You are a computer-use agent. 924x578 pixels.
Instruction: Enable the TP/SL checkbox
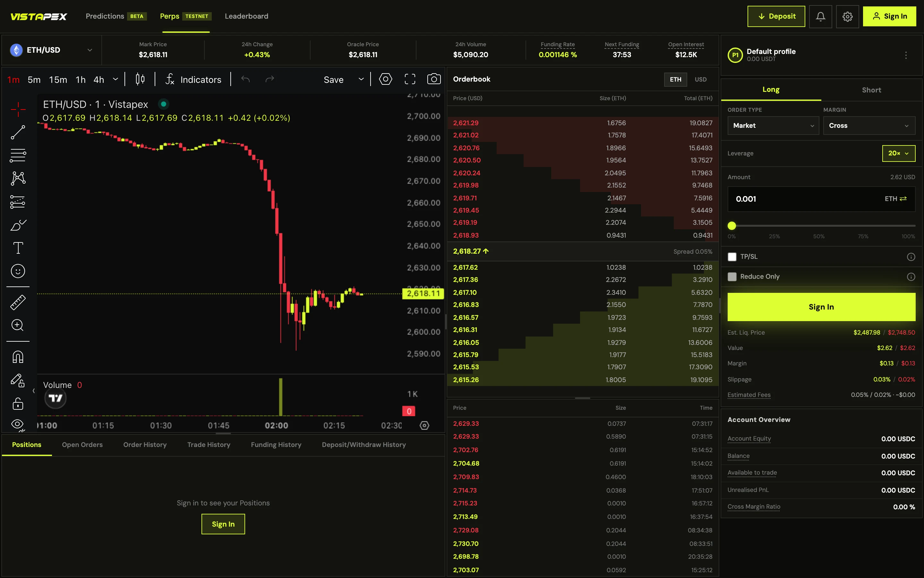click(x=732, y=257)
